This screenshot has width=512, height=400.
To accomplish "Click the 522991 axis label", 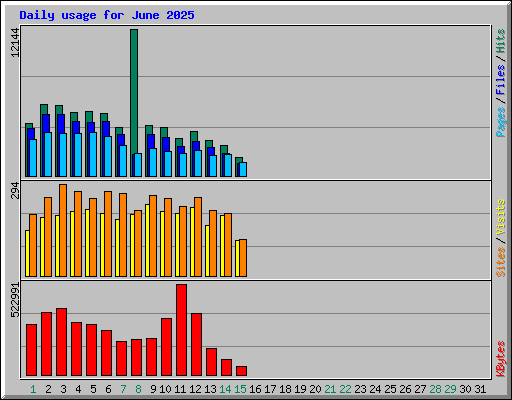I will pyautogui.click(x=15, y=300).
